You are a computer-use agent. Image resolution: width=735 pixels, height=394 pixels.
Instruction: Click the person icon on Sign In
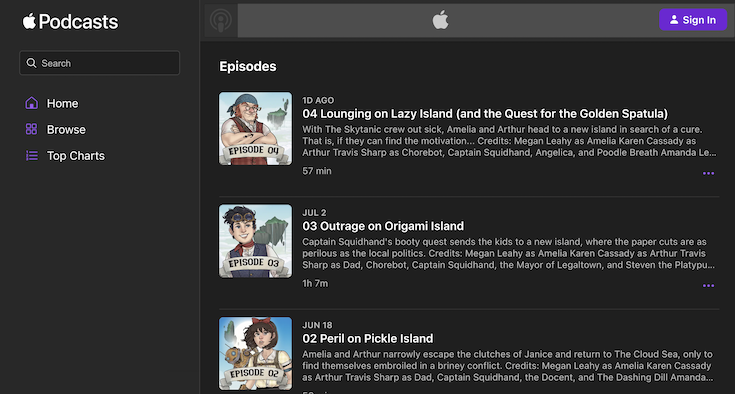pos(674,20)
